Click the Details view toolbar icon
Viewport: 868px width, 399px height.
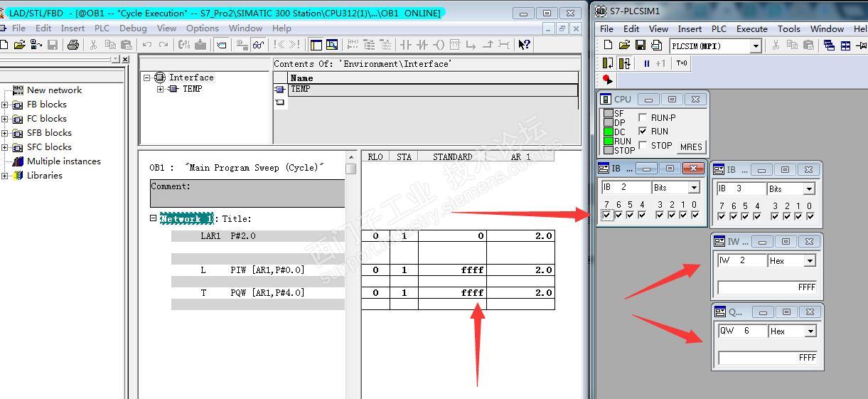332,45
